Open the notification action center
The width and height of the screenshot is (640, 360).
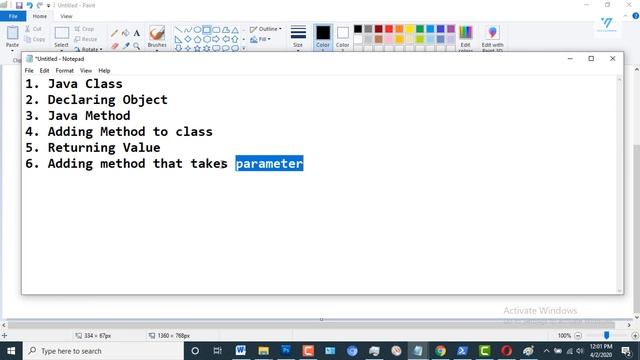[626, 351]
